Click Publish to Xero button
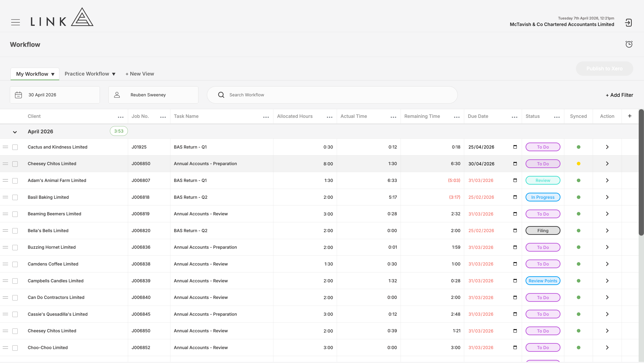The width and height of the screenshot is (644, 363). (604, 69)
